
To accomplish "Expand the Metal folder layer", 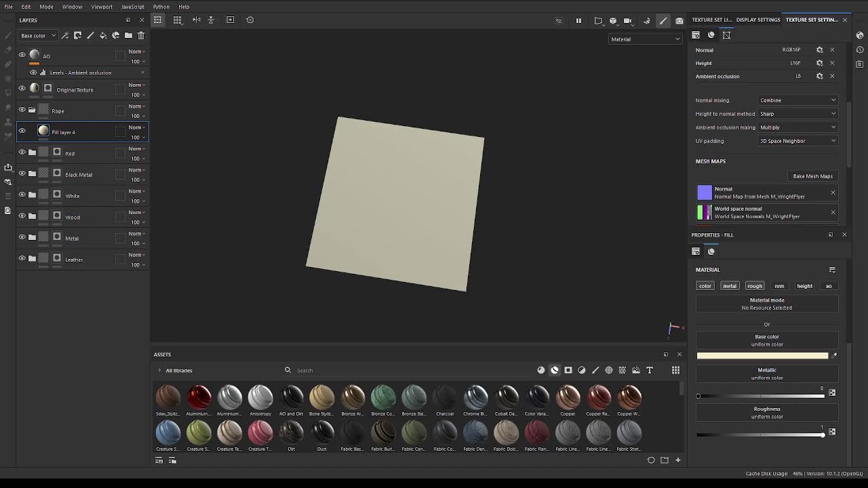I will pos(32,237).
